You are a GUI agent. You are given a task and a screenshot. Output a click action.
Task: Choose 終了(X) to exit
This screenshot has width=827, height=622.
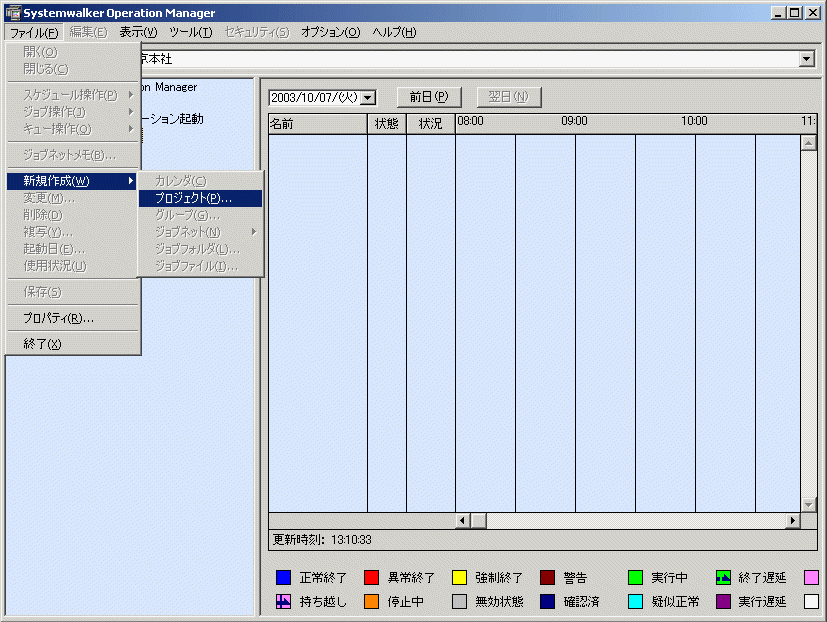pyautogui.click(x=72, y=345)
